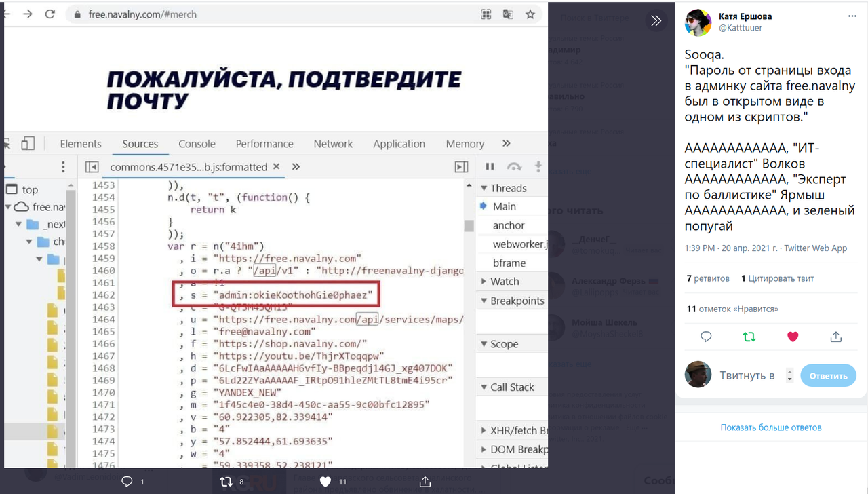Open Twitter Web App source link

(x=816, y=248)
